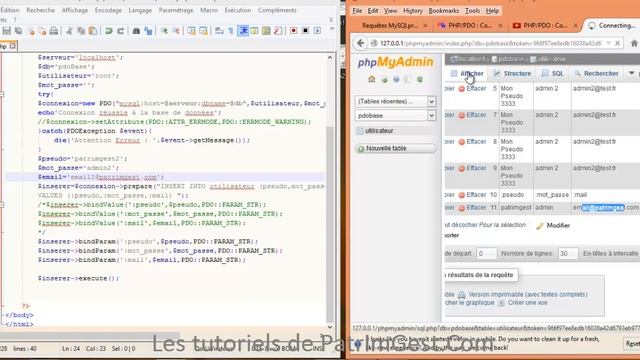The height and width of the screenshot is (360, 640).
Task: Click the Copy icon in Notepad++ toolbar
Action: (x=81, y=31)
